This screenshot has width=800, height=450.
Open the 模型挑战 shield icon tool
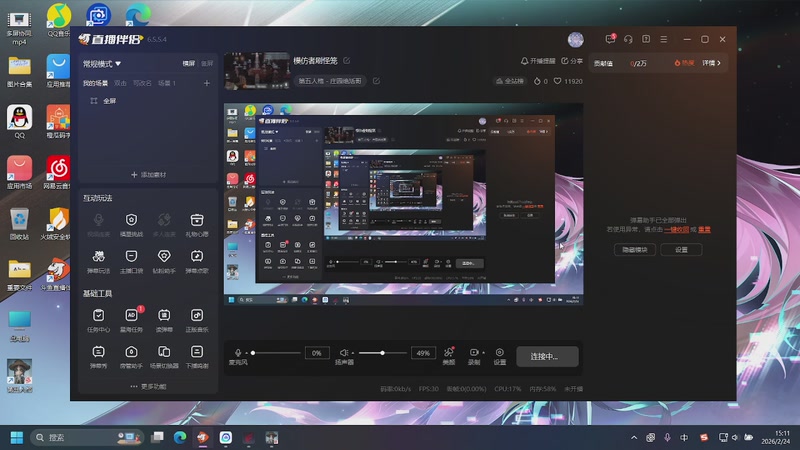pos(131,225)
